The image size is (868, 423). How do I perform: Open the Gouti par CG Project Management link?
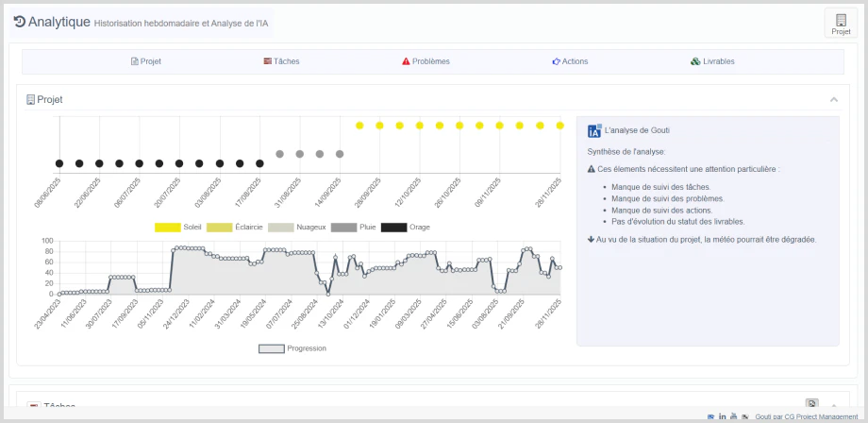[x=807, y=416]
